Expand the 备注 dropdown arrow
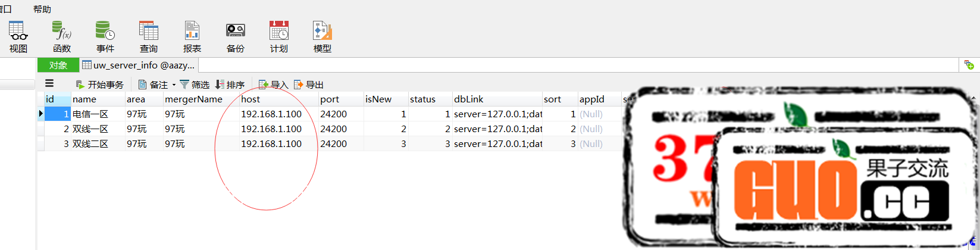 (x=174, y=85)
